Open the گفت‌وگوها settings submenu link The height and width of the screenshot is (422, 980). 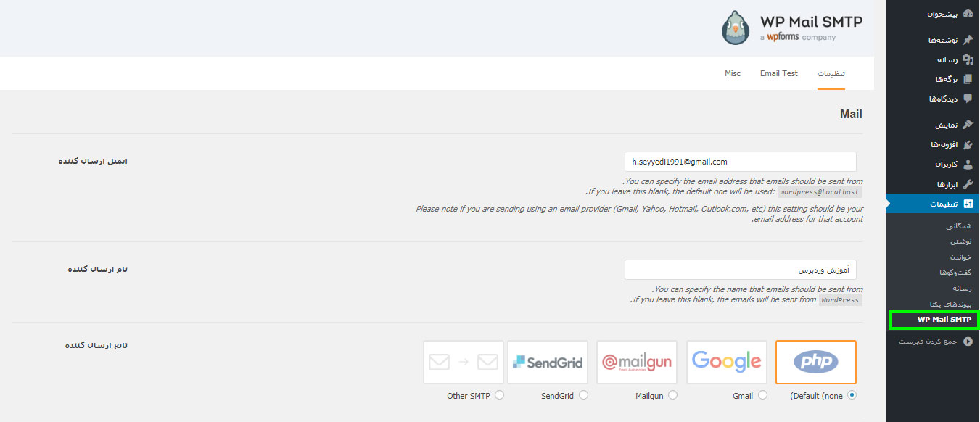pos(955,273)
